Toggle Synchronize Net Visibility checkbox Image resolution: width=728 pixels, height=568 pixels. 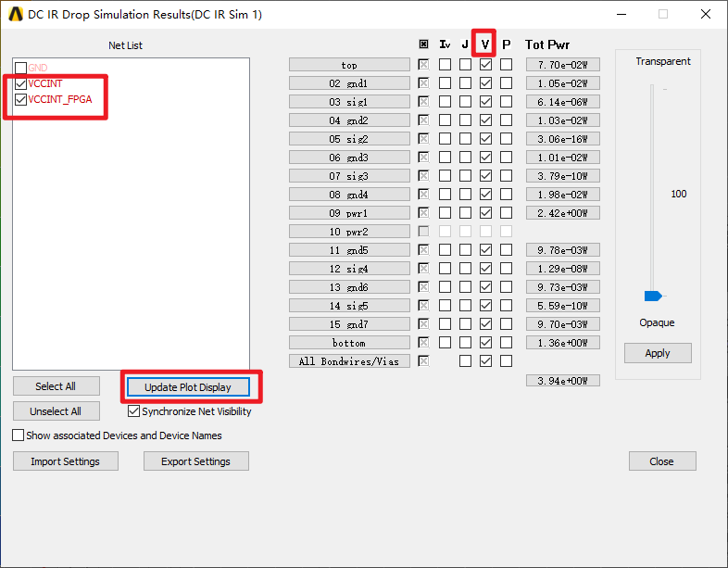[x=133, y=411]
